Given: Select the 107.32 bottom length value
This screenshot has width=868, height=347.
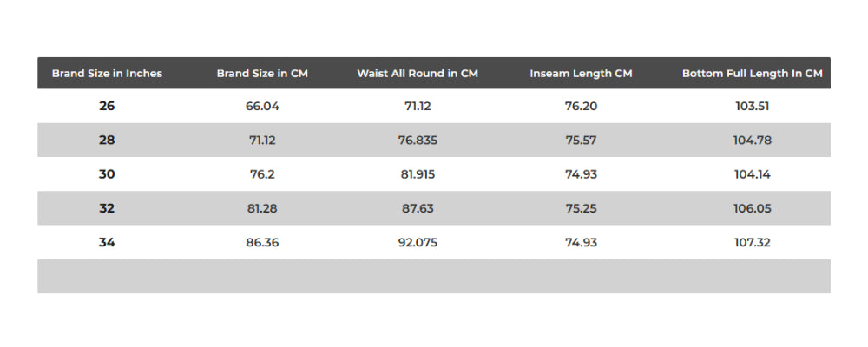Looking at the screenshot, I should click(752, 242).
